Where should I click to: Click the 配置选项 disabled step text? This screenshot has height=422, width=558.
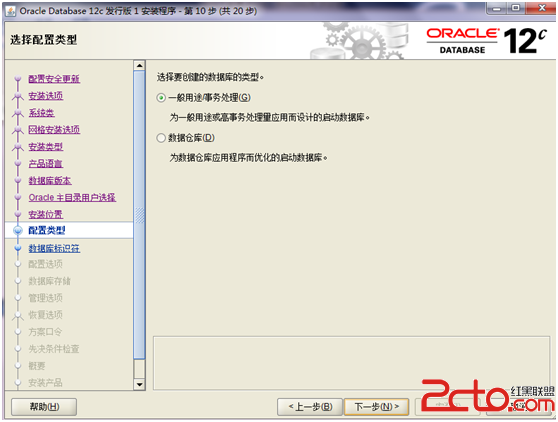point(46,264)
